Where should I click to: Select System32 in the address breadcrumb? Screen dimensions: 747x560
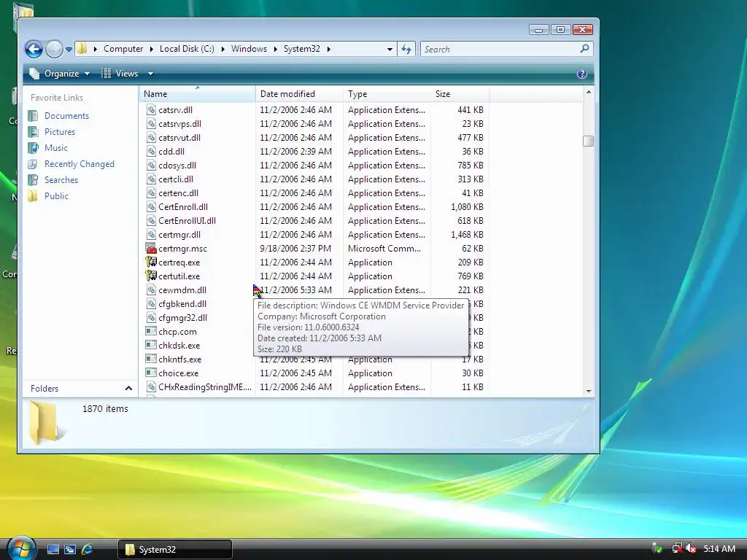tap(301, 49)
